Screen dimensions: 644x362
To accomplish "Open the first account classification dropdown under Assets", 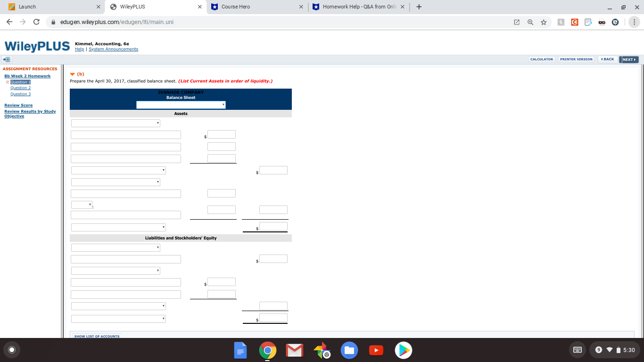I will 116,123.
